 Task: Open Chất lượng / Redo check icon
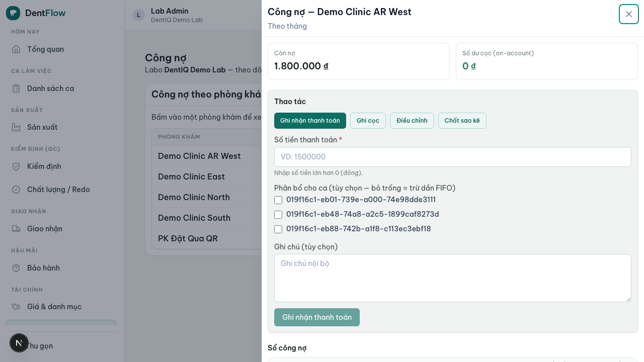tap(16, 190)
